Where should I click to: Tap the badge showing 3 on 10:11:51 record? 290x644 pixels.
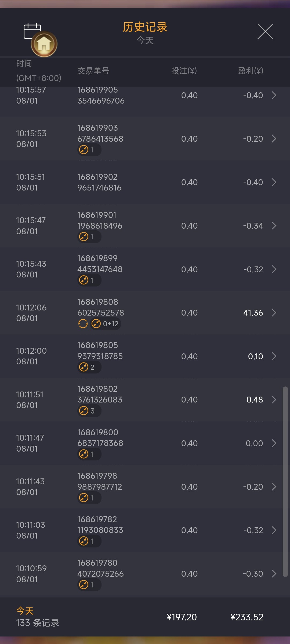click(x=89, y=411)
